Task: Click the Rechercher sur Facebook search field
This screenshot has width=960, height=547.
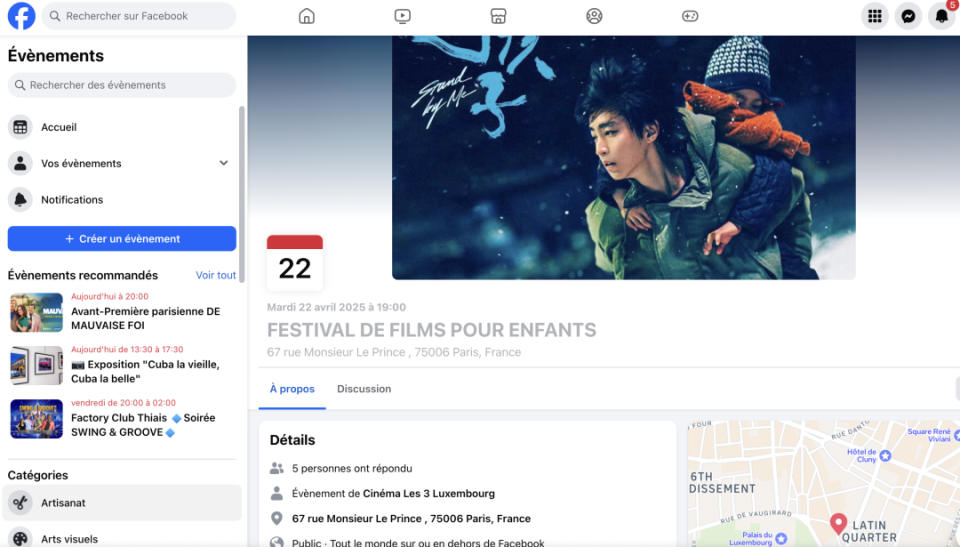Action: point(139,16)
